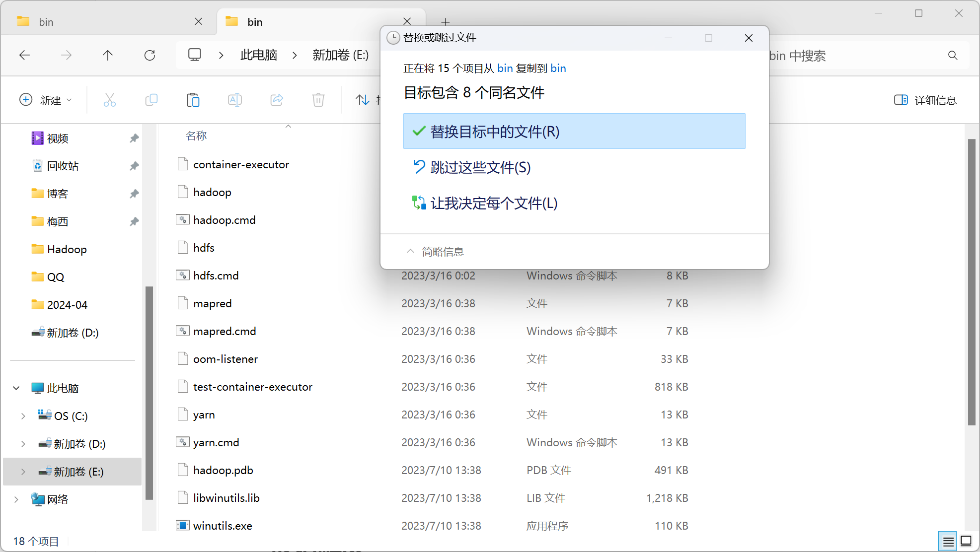Collapse brief info (简略信息) expander
This screenshot has height=552, width=980.
click(435, 252)
